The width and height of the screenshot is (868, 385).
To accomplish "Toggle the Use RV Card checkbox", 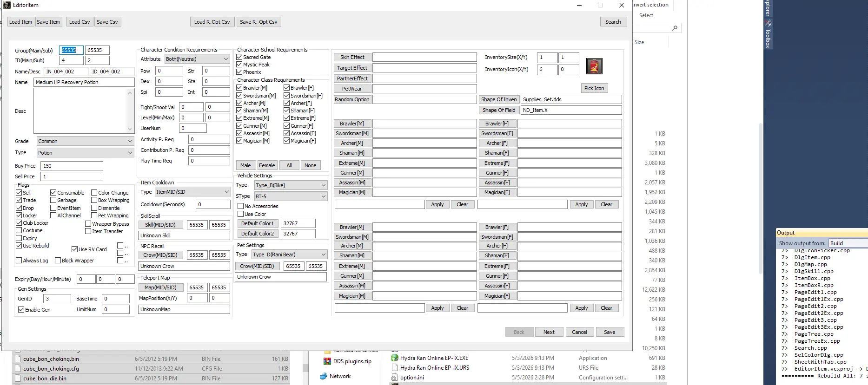I will click(x=74, y=249).
